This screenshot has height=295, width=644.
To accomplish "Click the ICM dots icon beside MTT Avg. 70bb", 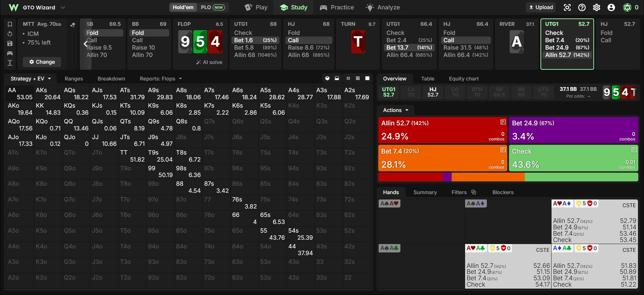I will (x=72, y=25).
